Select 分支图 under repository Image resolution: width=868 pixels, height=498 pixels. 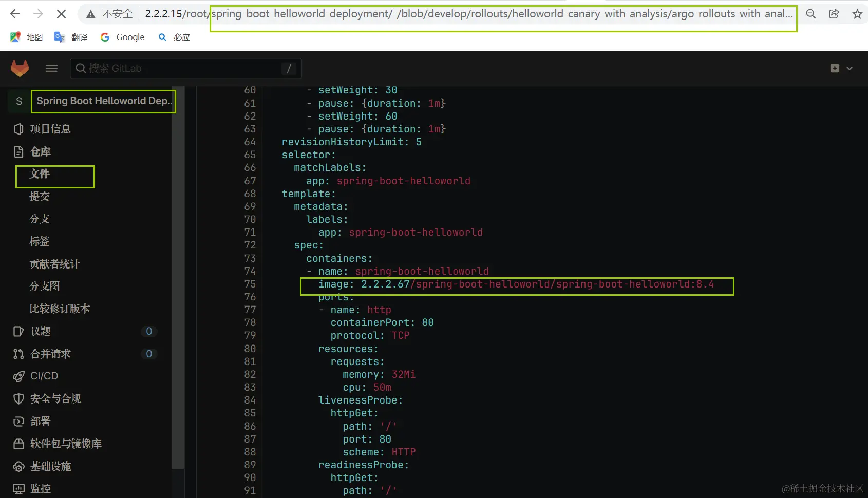coord(45,286)
